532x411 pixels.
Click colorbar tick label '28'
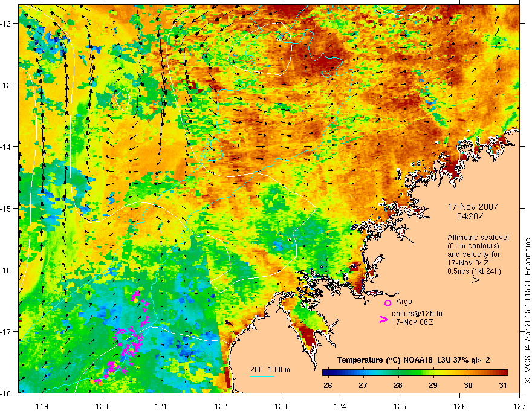point(398,385)
